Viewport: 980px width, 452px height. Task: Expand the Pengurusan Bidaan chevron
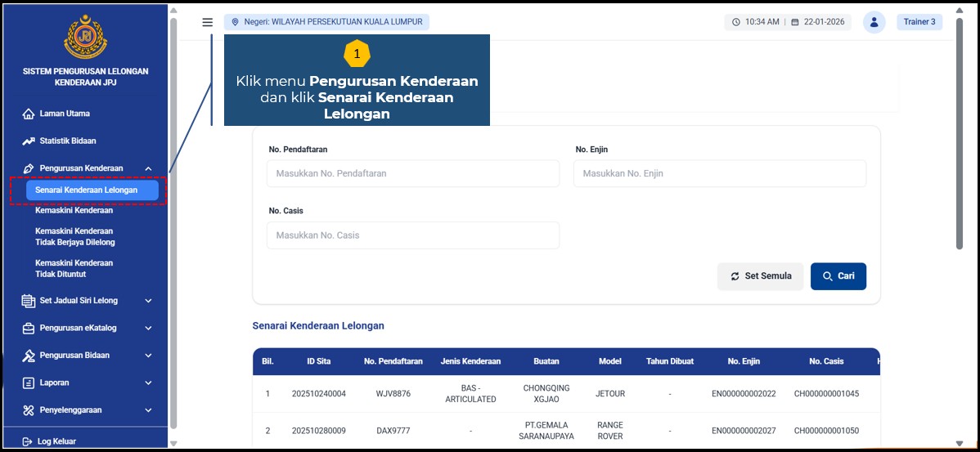pyautogui.click(x=148, y=356)
